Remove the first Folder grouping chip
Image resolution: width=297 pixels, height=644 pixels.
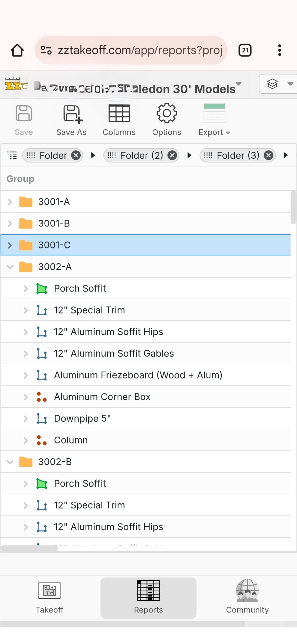tap(76, 155)
